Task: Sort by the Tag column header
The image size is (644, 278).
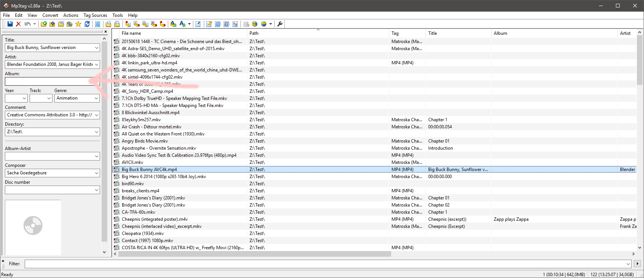Action: pos(408,33)
